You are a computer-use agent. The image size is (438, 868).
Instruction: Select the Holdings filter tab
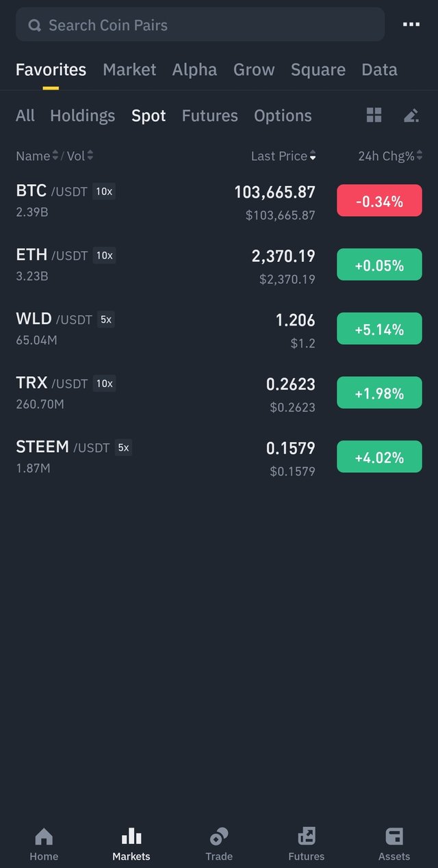[x=82, y=116]
